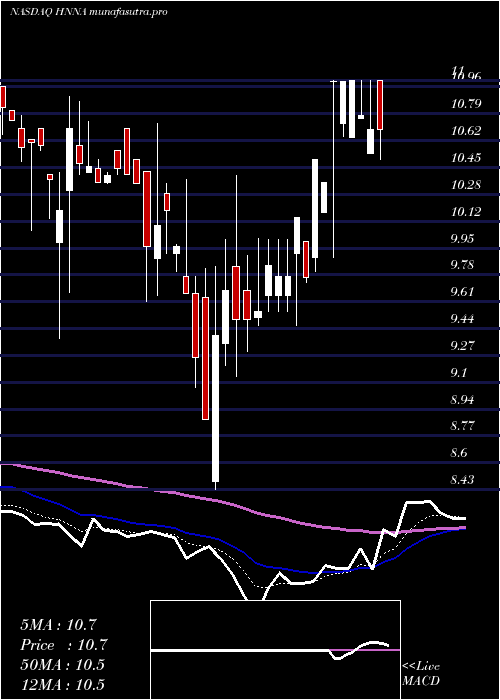500x700 pixels.
Task: Click the 50MA : 10.5 readout
Action: (x=62, y=665)
